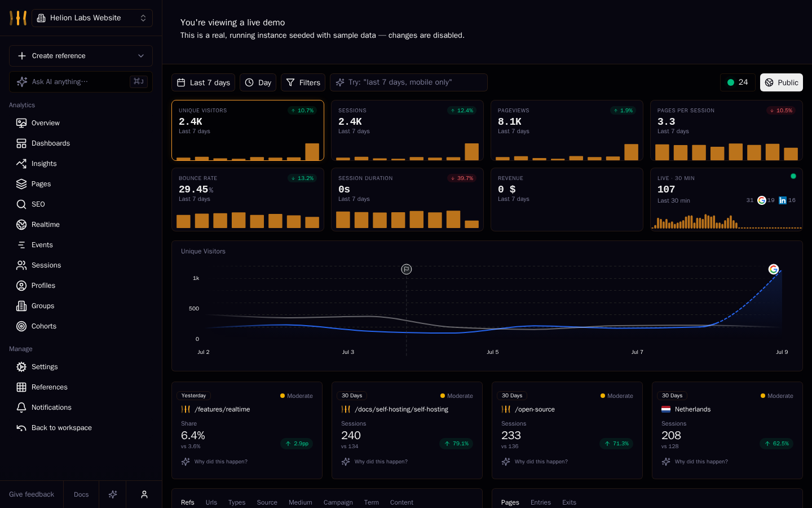The height and width of the screenshot is (508, 812).
Task: Switch to the Urls tab
Action: click(x=211, y=502)
